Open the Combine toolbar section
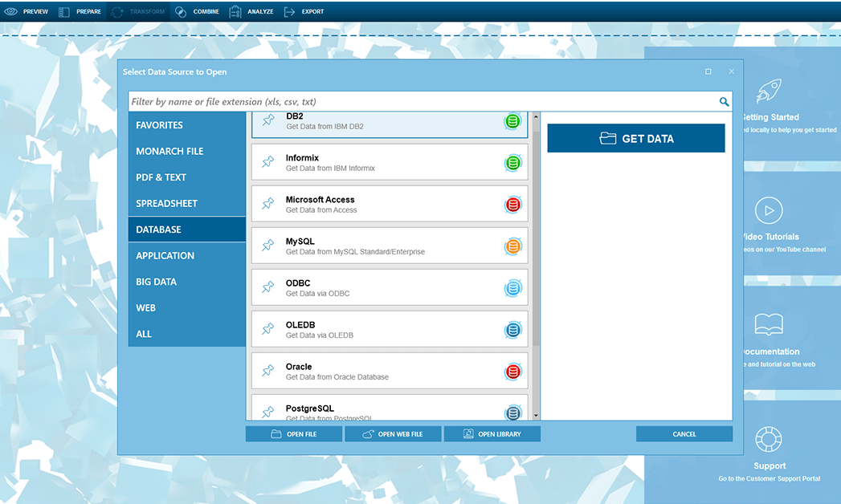The width and height of the screenshot is (841, 504). pyautogui.click(x=197, y=11)
